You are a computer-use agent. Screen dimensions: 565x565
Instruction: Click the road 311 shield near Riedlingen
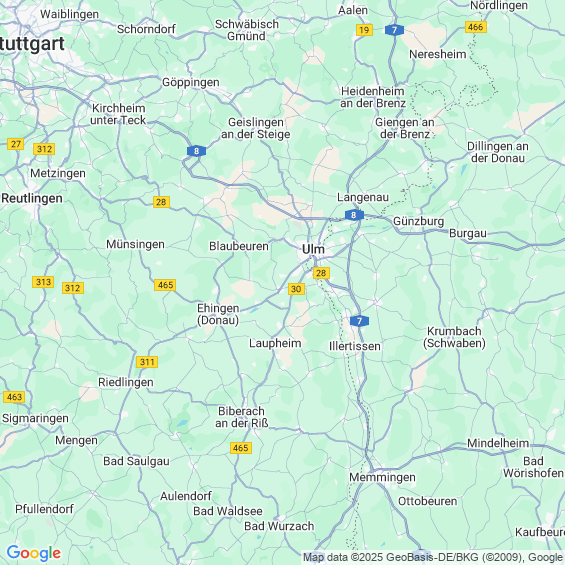pyautogui.click(x=147, y=362)
